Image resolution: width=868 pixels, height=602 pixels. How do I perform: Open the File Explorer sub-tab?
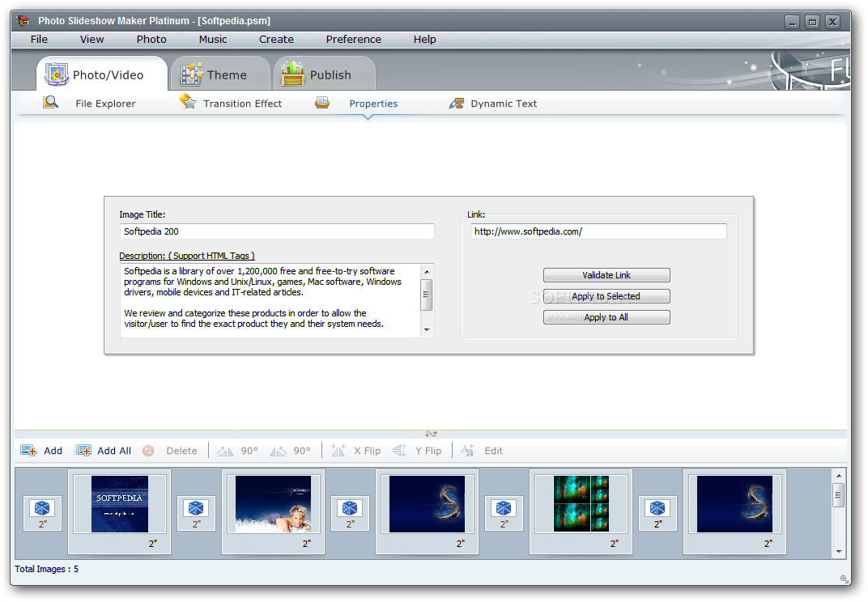(105, 104)
